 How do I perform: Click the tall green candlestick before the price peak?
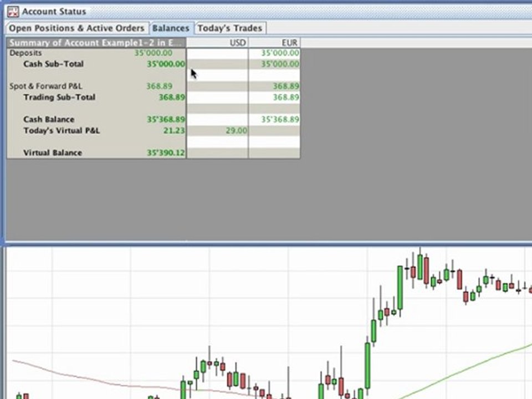coord(400,288)
